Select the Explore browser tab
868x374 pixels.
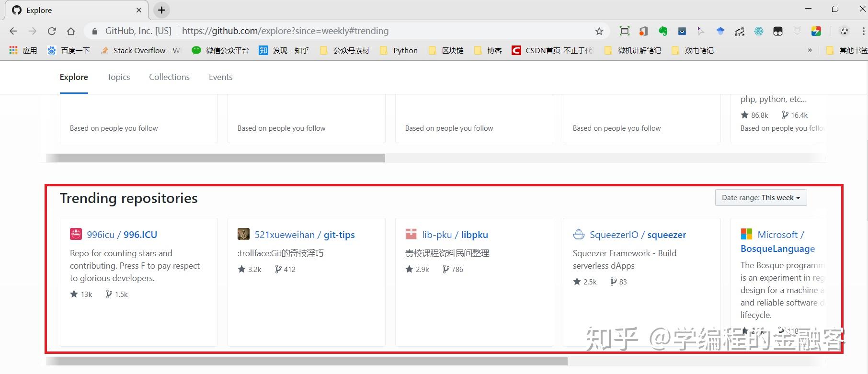[x=77, y=11]
